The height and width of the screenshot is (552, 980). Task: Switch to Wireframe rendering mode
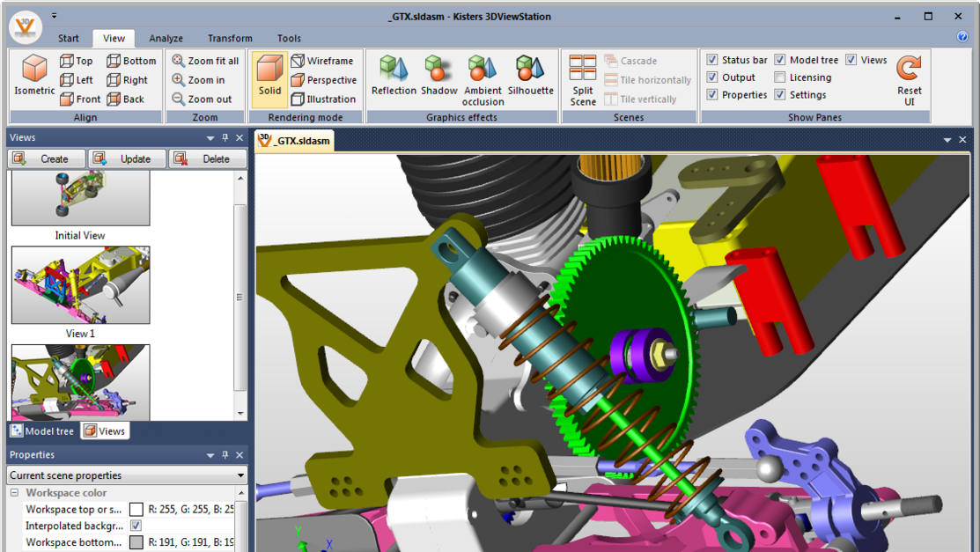click(322, 61)
